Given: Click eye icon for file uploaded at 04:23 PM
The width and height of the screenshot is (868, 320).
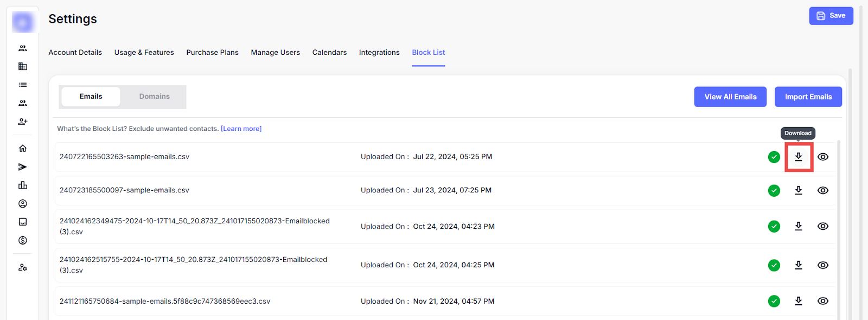Looking at the screenshot, I should point(823,227).
